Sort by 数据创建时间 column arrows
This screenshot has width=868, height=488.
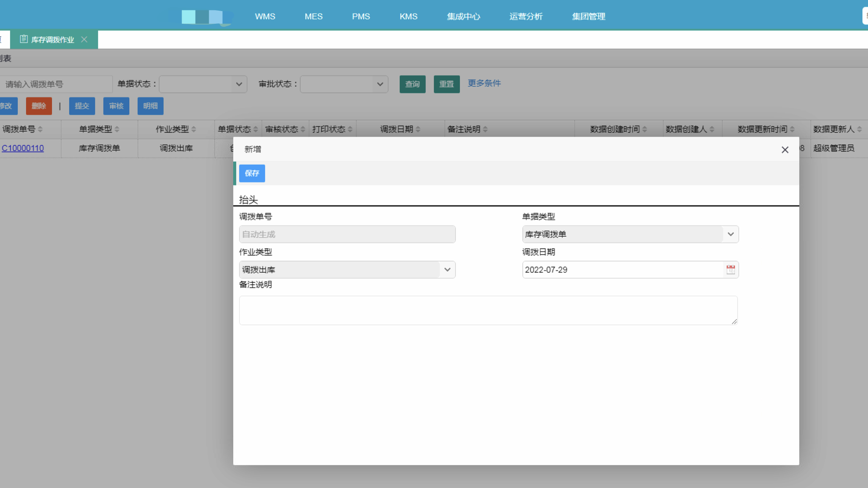click(x=644, y=129)
